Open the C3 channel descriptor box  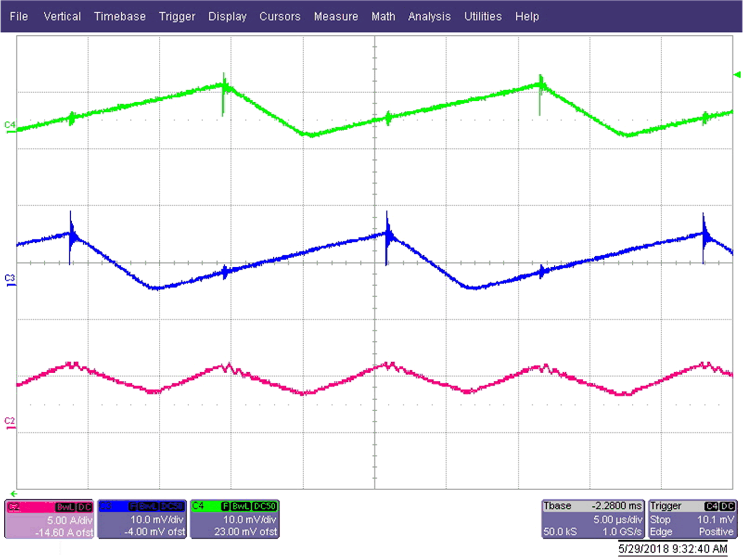pyautogui.click(x=142, y=519)
